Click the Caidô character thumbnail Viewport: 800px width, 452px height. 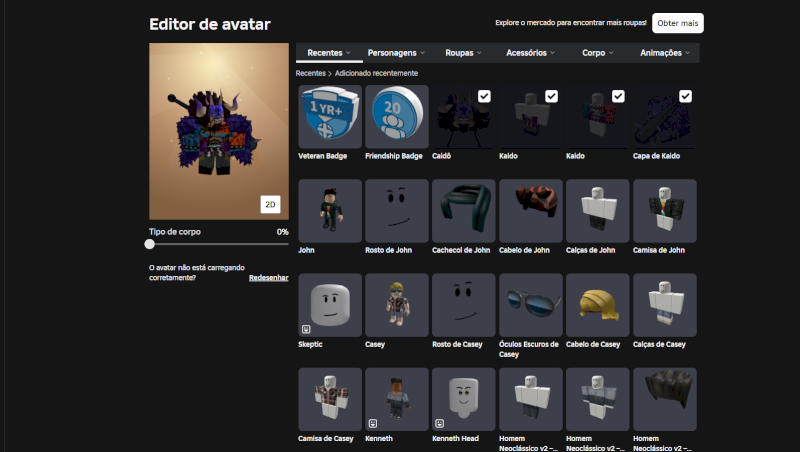coord(463,117)
